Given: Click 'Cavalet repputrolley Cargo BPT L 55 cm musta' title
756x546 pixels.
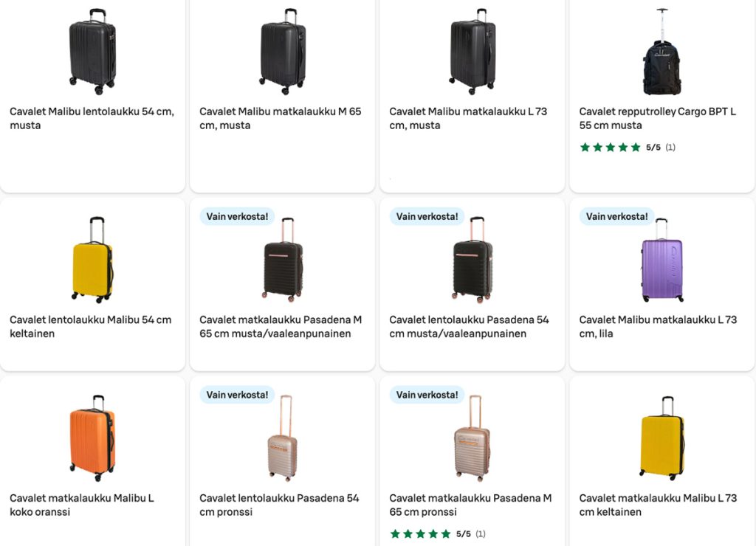Looking at the screenshot, I should pyautogui.click(x=657, y=119).
